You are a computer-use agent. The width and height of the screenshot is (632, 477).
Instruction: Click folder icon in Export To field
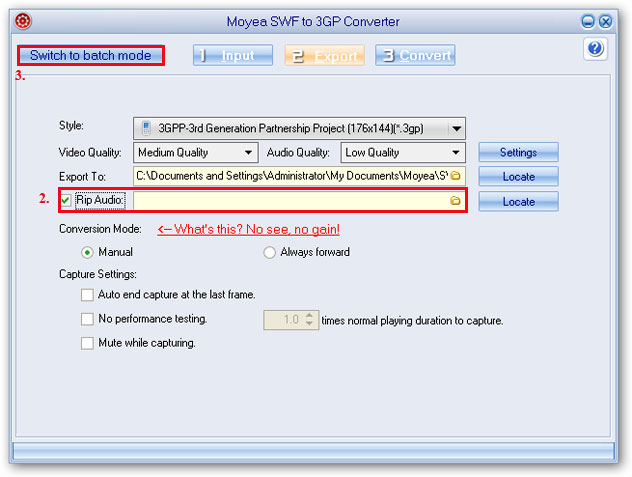pyautogui.click(x=455, y=176)
